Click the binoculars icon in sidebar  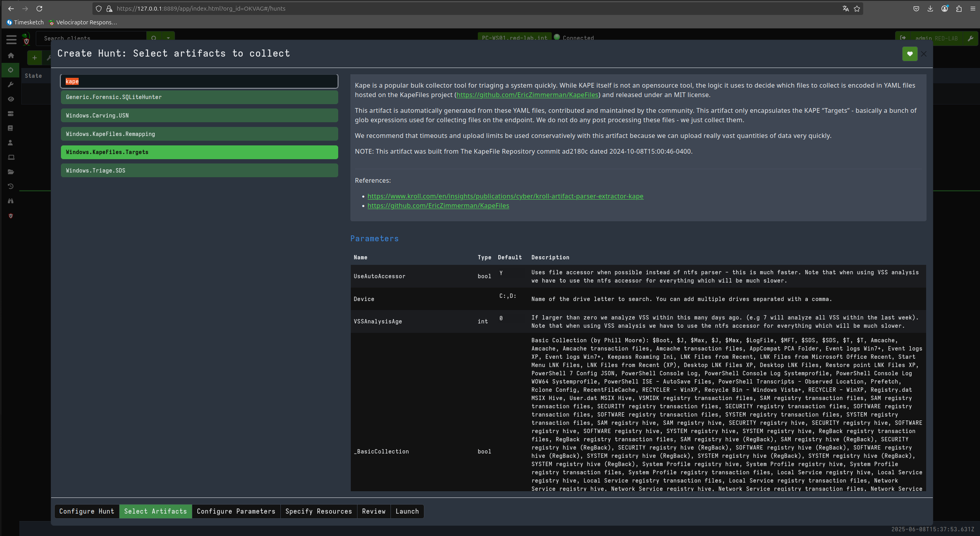[11, 201]
